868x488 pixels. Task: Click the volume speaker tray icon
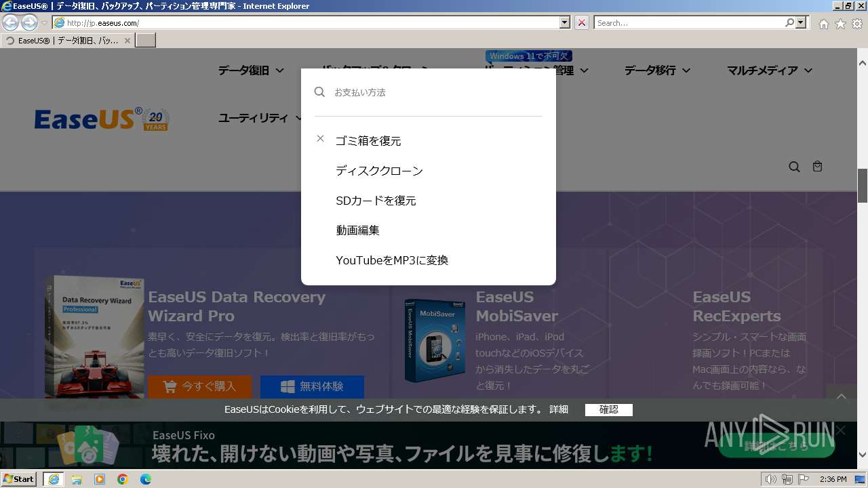(x=770, y=479)
